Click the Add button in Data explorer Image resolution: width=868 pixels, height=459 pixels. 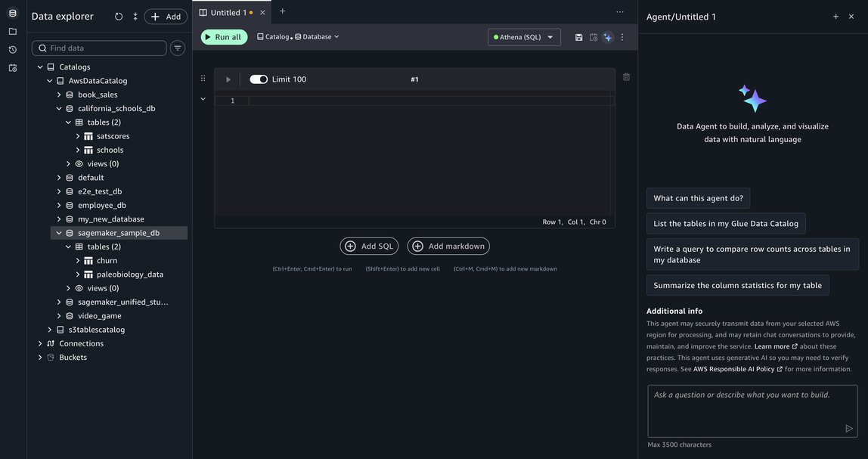(x=166, y=17)
